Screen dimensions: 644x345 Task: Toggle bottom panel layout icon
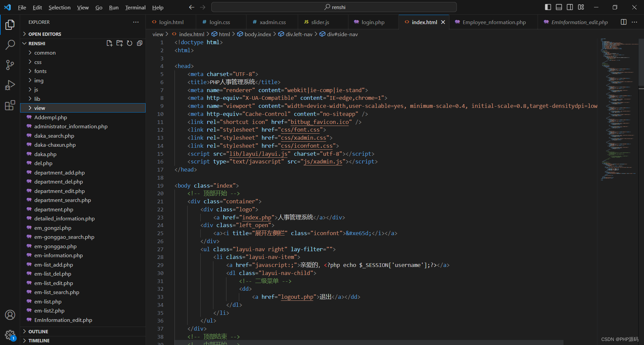click(x=559, y=7)
